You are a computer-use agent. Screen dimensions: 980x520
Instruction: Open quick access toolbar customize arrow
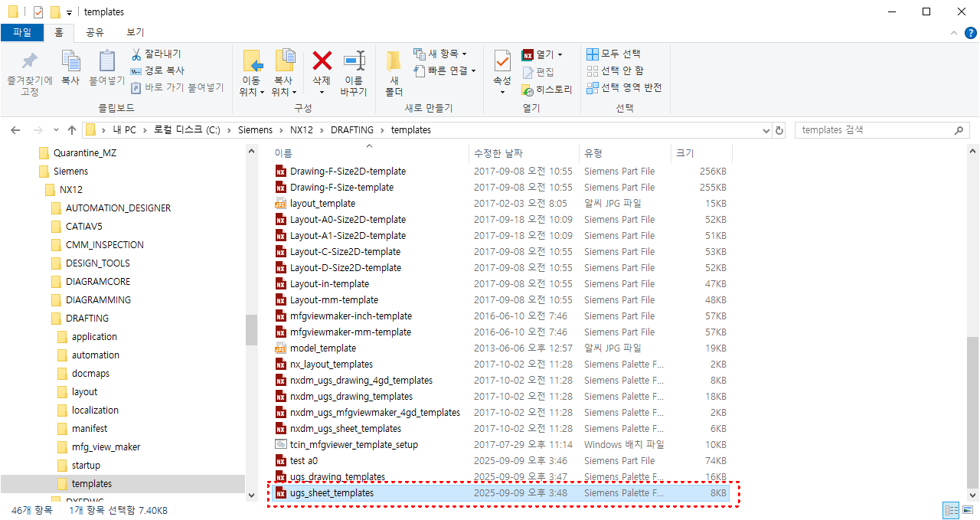(69, 12)
